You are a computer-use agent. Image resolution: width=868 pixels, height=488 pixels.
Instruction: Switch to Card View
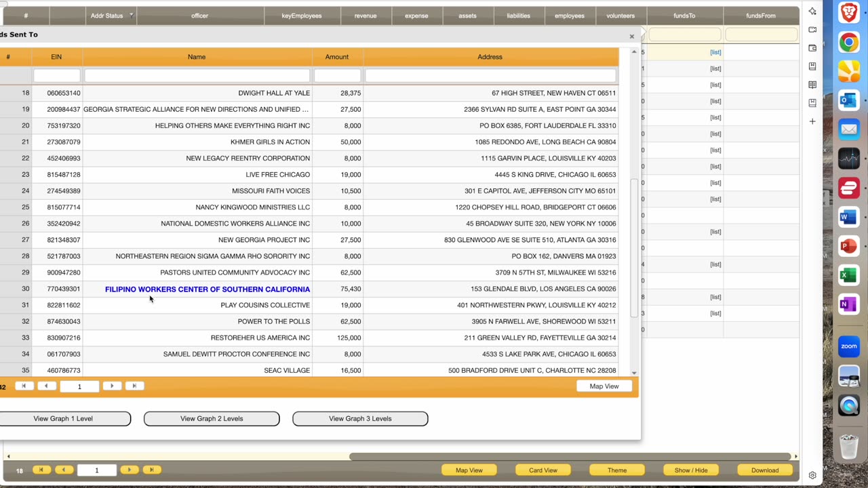(543, 470)
